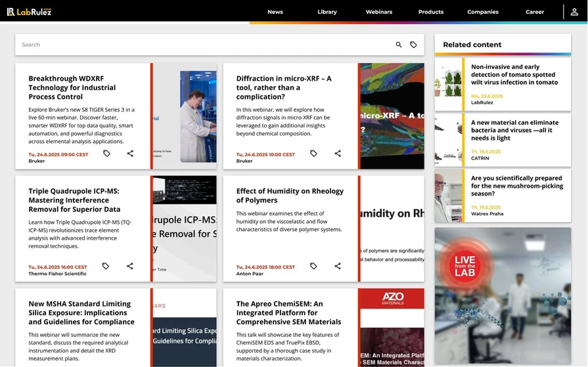The height and width of the screenshot is (367, 588).
Task: Open the Career menu
Action: click(x=535, y=12)
